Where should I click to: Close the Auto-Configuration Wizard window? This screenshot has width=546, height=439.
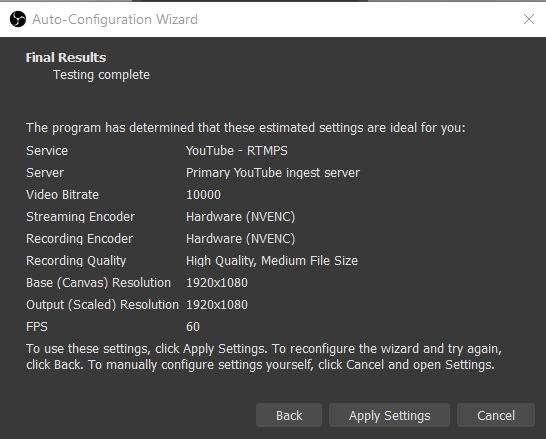pos(529,19)
